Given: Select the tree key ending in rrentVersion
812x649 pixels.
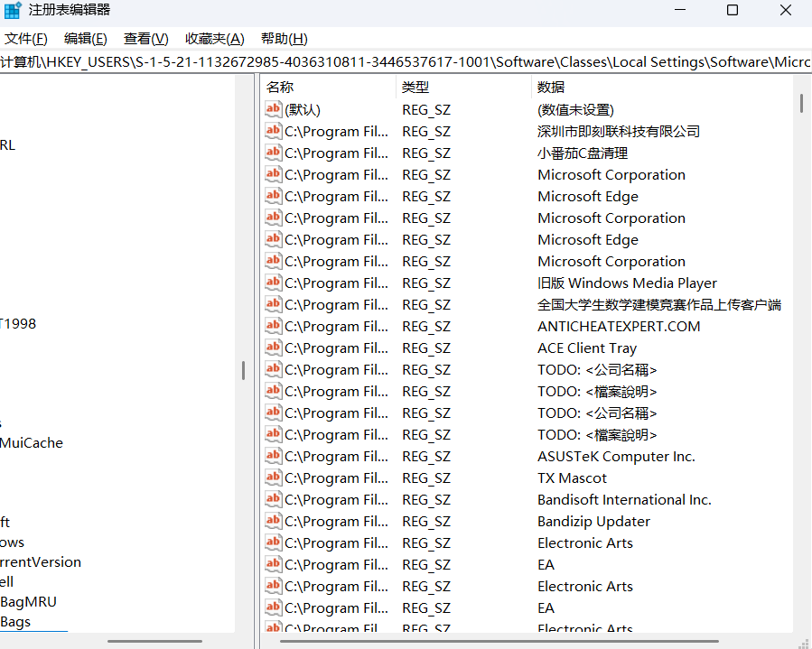Looking at the screenshot, I should (x=41, y=562).
